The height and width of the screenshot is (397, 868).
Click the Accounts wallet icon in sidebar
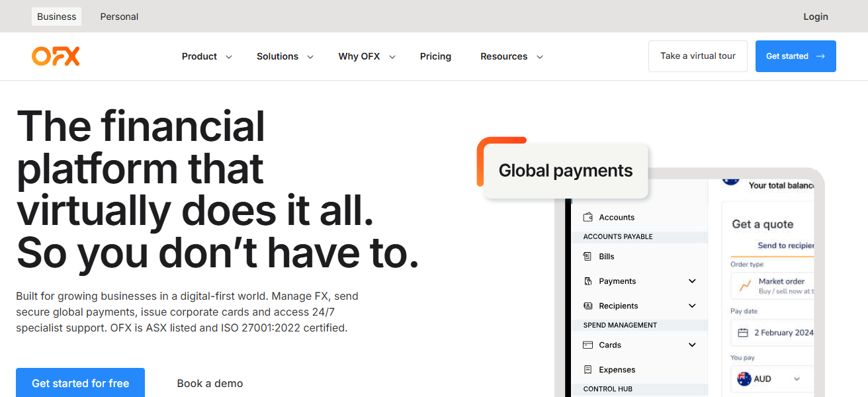tap(587, 217)
